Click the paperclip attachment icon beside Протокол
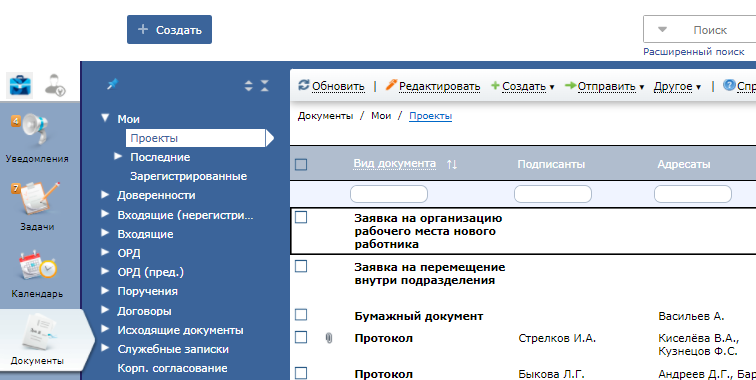The width and height of the screenshot is (756, 380). click(329, 339)
